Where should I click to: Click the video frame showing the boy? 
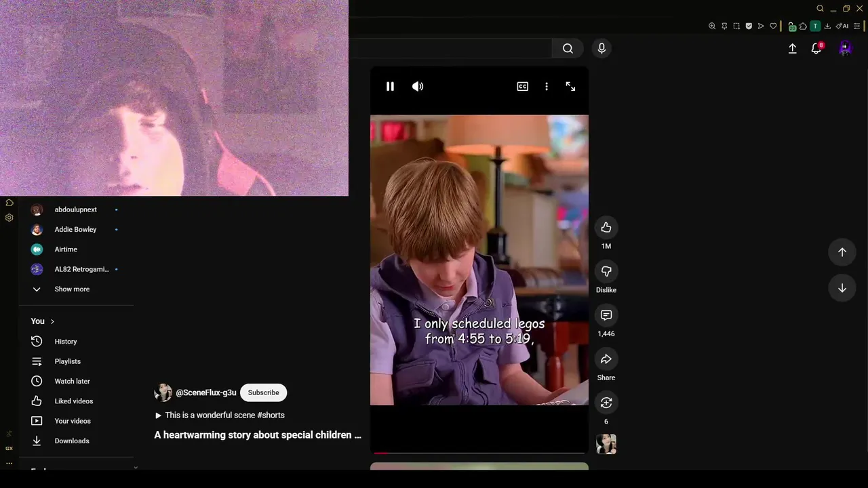click(x=479, y=260)
